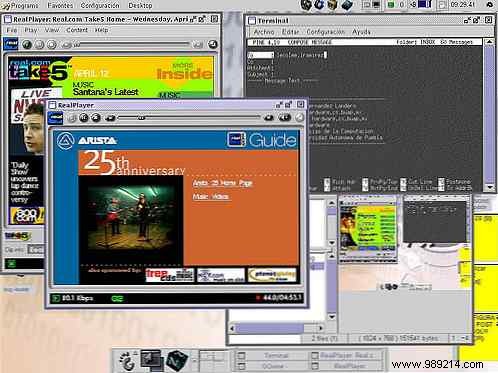The image size is (498, 373).
Task: Click the Real logo in Take5 RealPlayer toolbar
Action: point(11,44)
